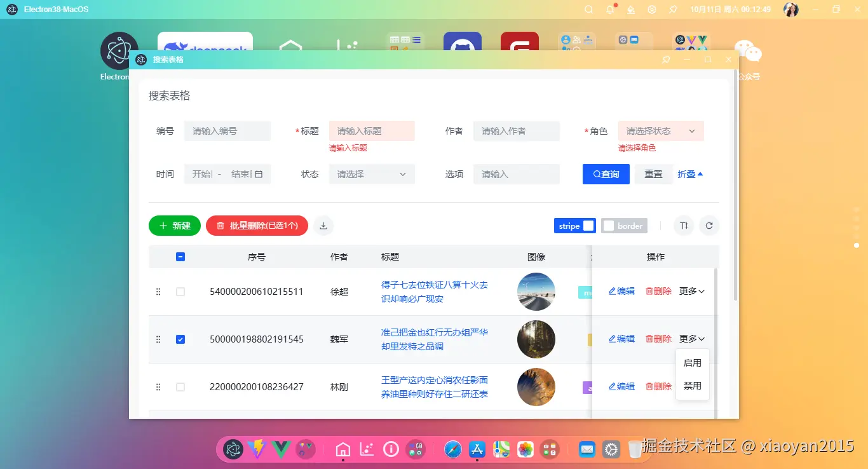This screenshot has width=868, height=469.
Task: Click the 查询 search button
Action: [606, 173]
